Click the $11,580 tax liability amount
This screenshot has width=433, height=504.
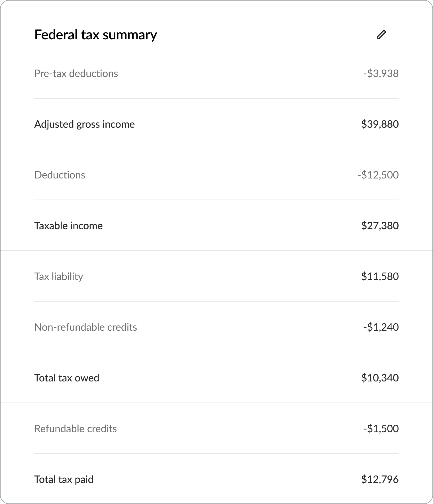coord(380,276)
